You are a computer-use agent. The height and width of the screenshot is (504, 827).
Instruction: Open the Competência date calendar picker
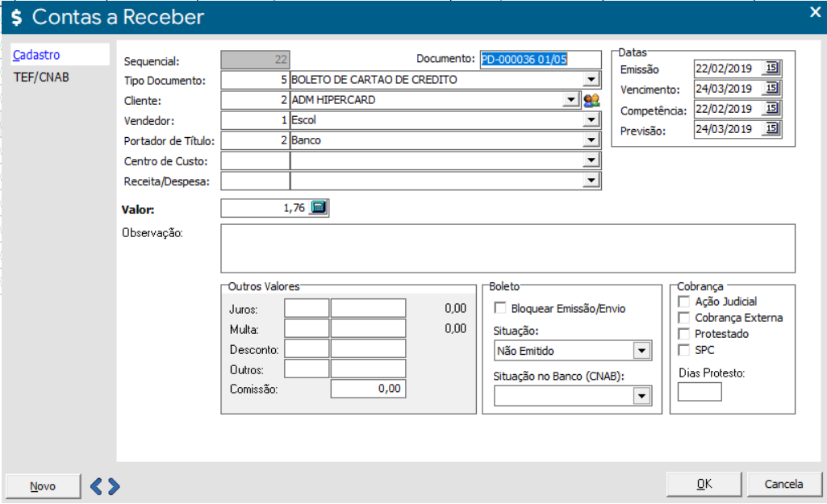point(771,109)
